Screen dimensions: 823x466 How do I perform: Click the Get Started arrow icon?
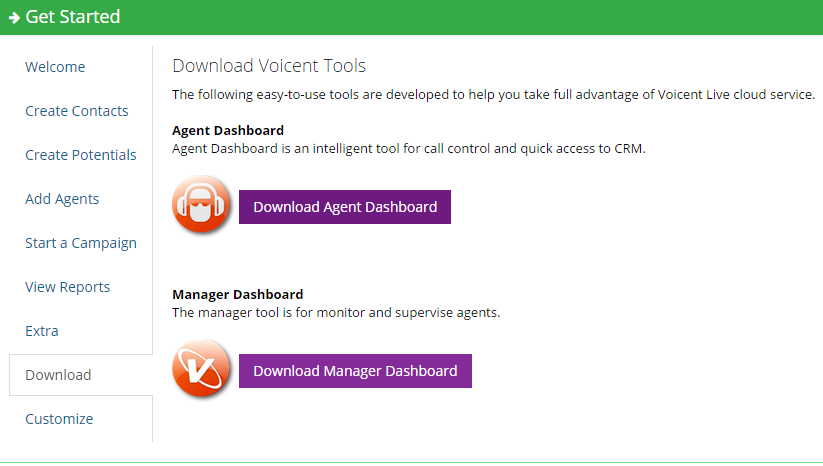(x=14, y=18)
